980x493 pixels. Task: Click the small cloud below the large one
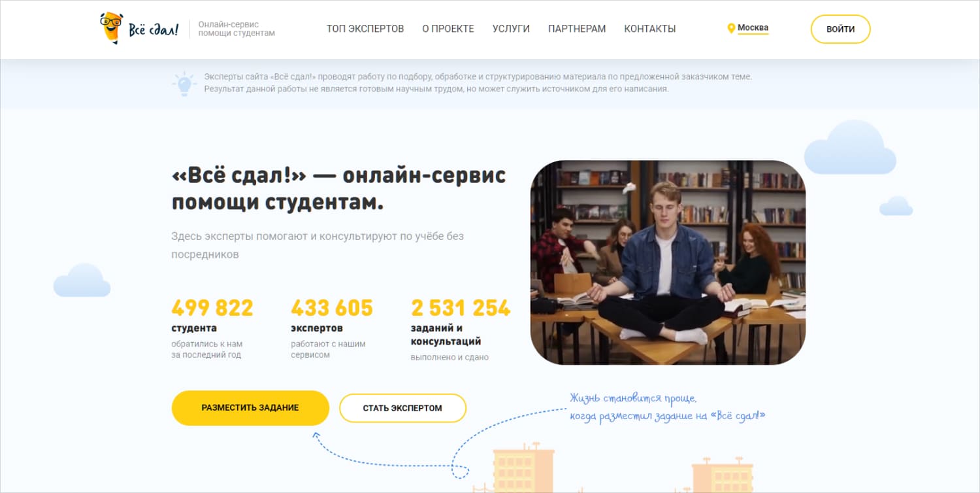(896, 205)
